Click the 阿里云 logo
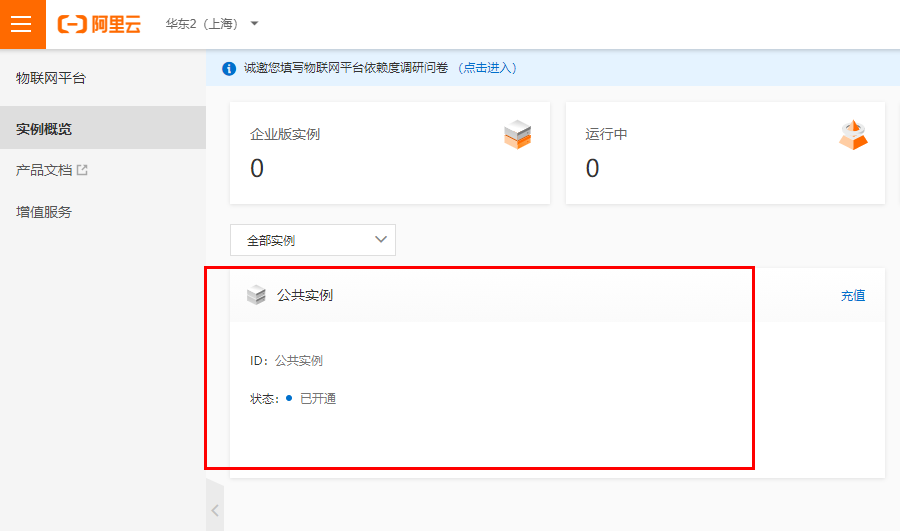The height and width of the screenshot is (531, 900). [x=99, y=24]
